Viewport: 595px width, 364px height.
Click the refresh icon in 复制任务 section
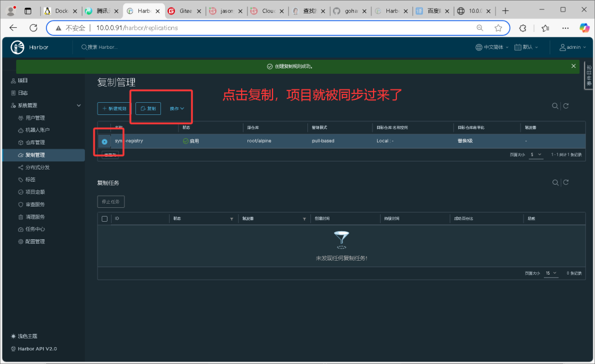click(565, 183)
